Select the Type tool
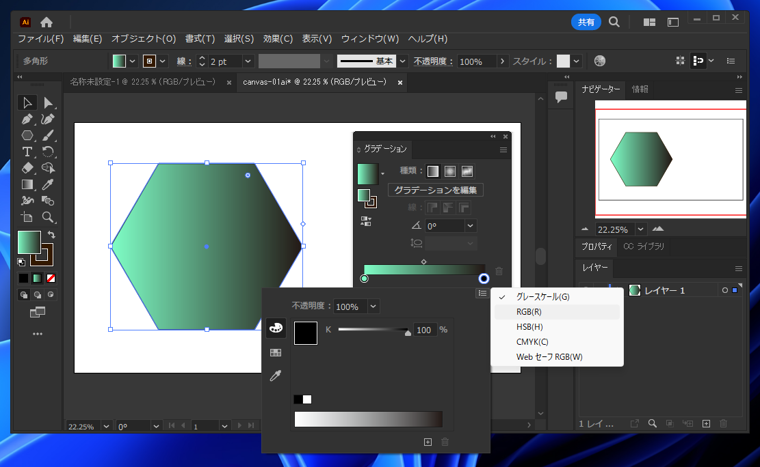Image resolution: width=760 pixels, height=467 pixels. coord(27,152)
